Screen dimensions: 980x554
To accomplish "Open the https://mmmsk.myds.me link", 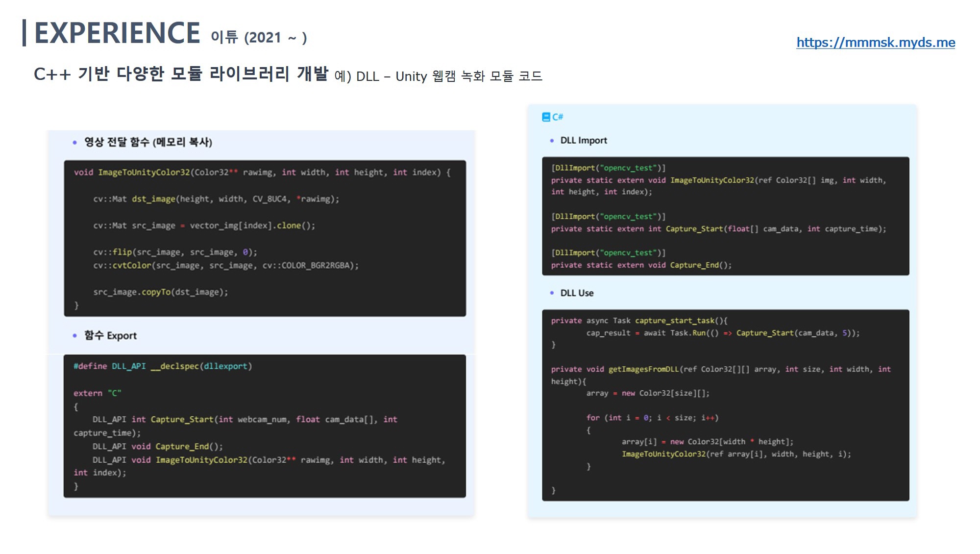I will 875,43.
